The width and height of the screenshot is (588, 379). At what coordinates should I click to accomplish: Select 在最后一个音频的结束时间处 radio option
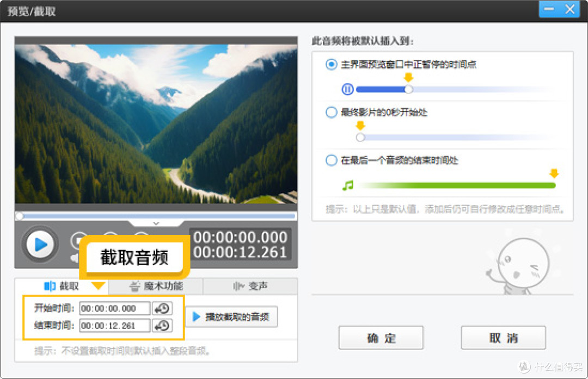point(331,160)
